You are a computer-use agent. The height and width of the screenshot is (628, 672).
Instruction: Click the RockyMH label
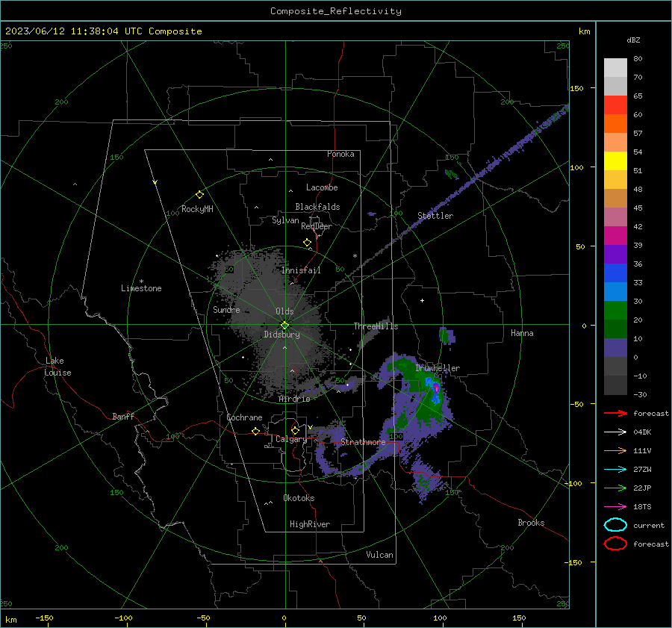[x=197, y=209]
